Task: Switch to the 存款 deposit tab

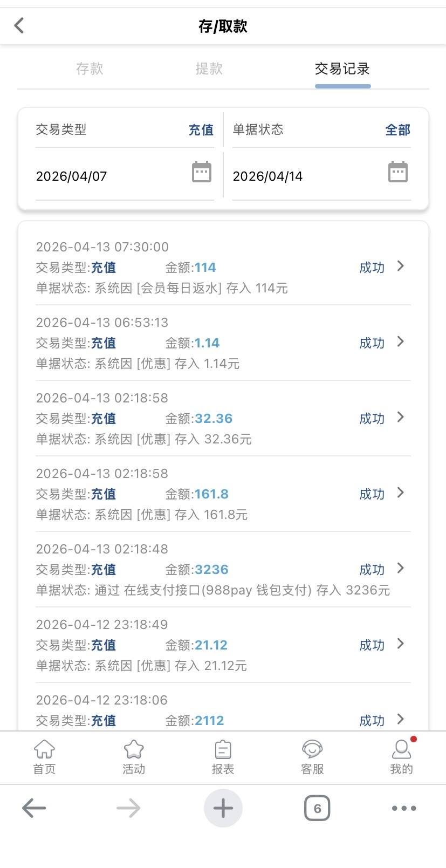Action: [x=90, y=69]
